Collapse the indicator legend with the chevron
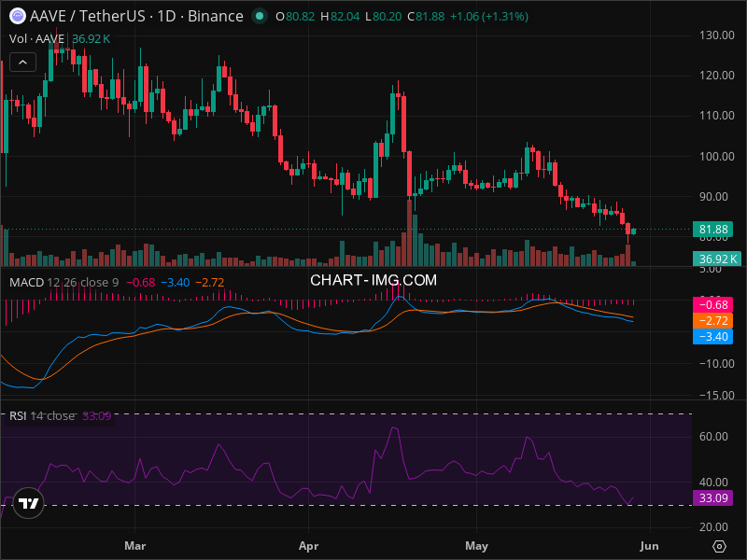 coord(22,63)
